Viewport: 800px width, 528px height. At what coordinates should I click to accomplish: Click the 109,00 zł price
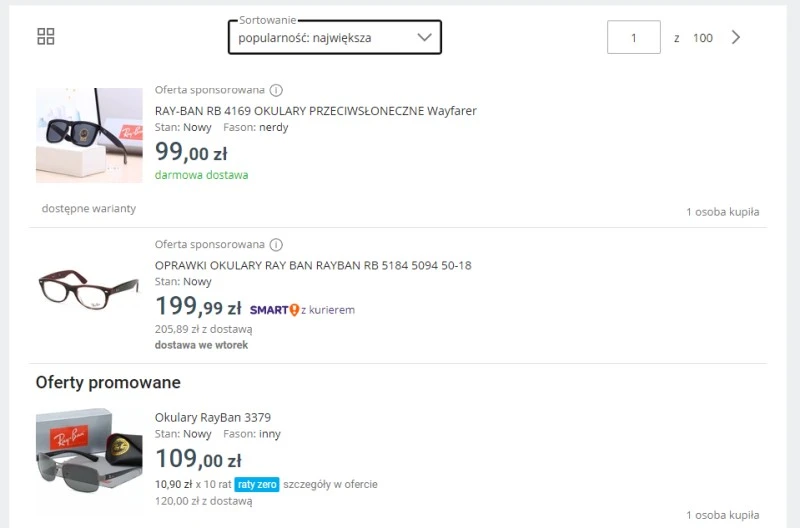(x=198, y=460)
